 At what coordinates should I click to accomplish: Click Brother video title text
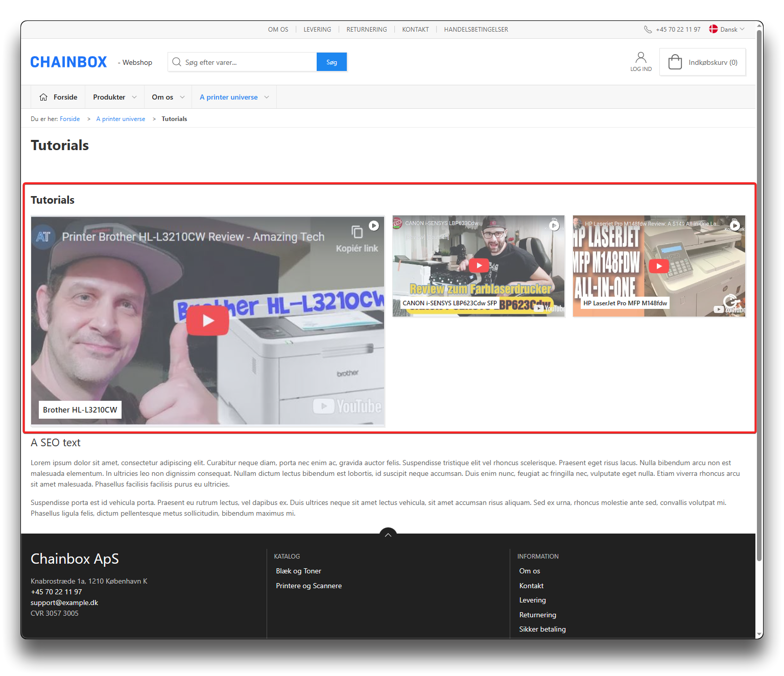point(193,237)
